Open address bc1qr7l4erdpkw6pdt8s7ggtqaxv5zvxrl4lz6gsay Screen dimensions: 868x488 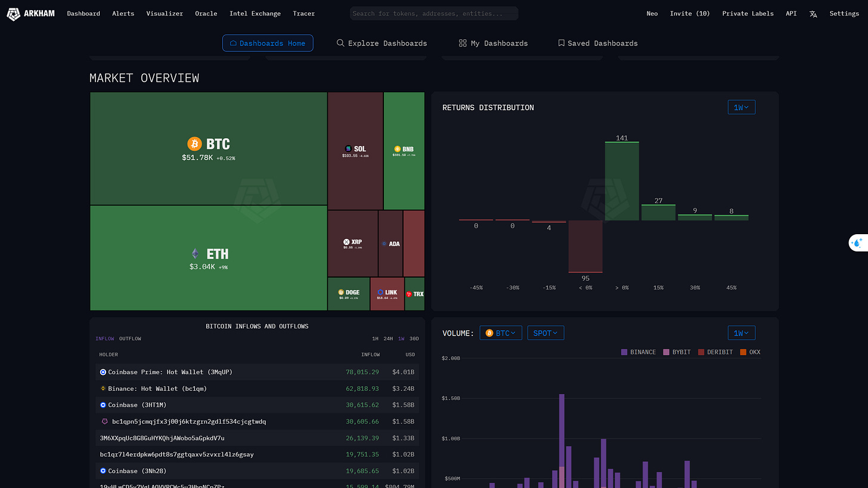[x=176, y=454]
